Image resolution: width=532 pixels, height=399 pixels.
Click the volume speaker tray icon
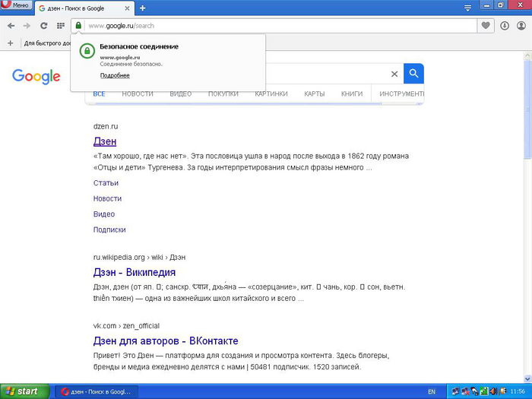pos(494,392)
